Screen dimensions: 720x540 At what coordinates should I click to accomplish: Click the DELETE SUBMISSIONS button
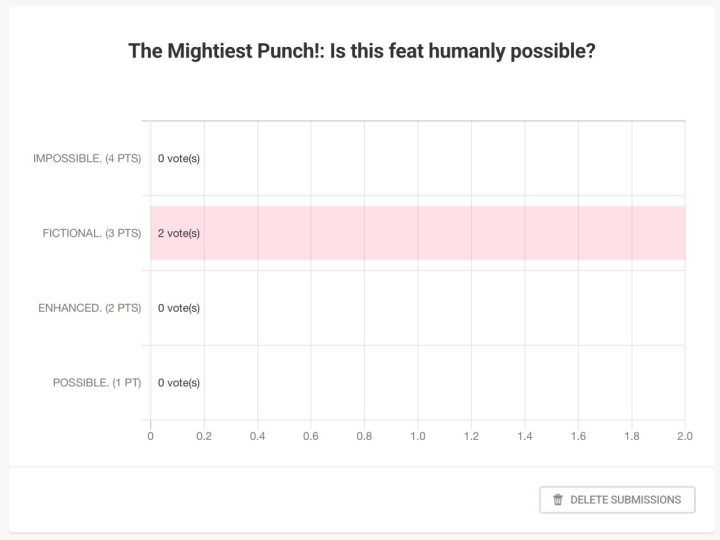click(x=617, y=500)
